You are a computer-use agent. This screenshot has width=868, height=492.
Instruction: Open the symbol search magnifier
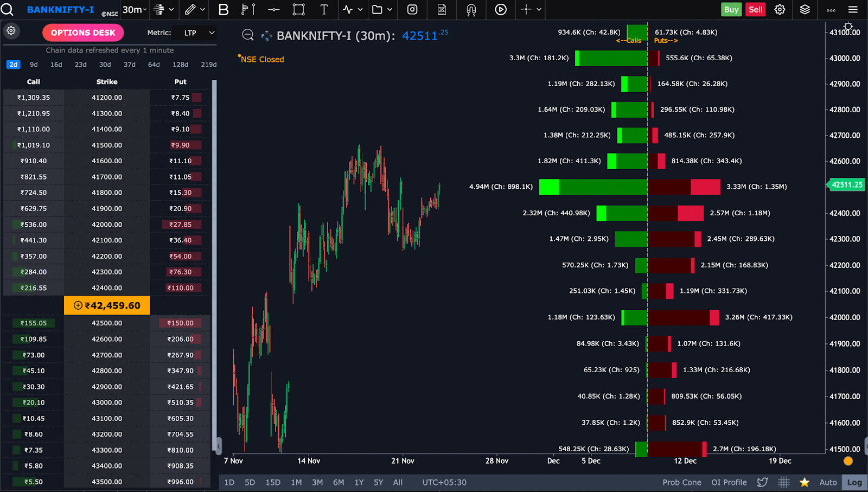8,9
